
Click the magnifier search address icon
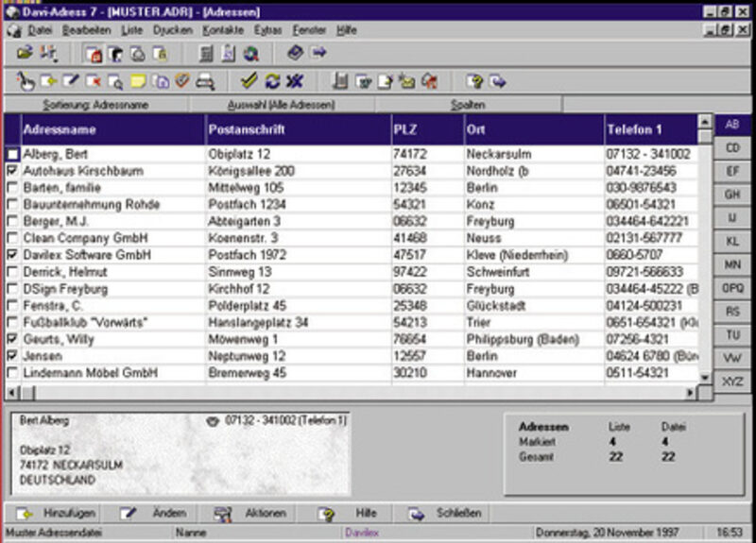click(115, 81)
